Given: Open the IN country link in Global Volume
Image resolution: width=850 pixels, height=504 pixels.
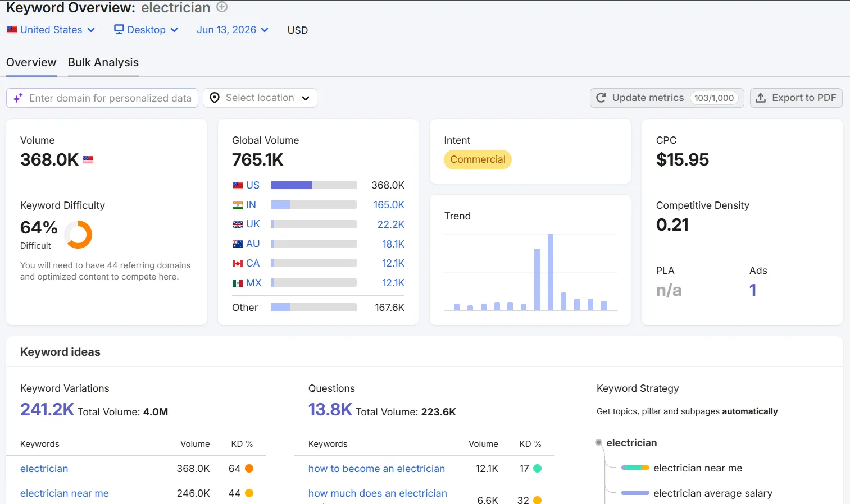Looking at the screenshot, I should (x=251, y=205).
